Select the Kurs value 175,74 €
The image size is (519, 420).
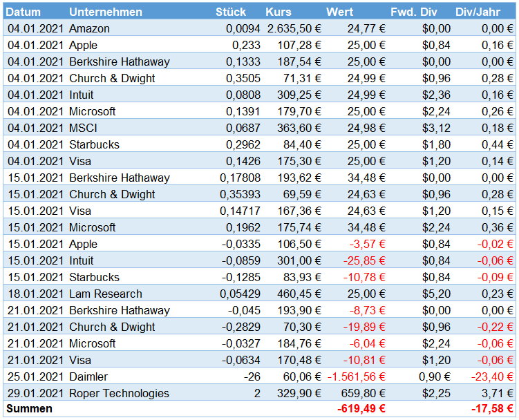tap(299, 227)
